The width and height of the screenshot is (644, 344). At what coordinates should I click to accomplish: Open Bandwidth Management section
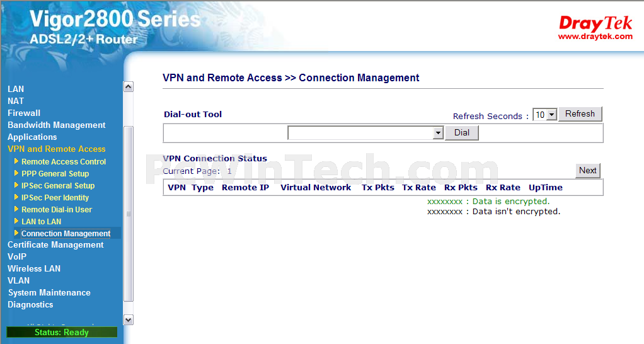pos(56,125)
